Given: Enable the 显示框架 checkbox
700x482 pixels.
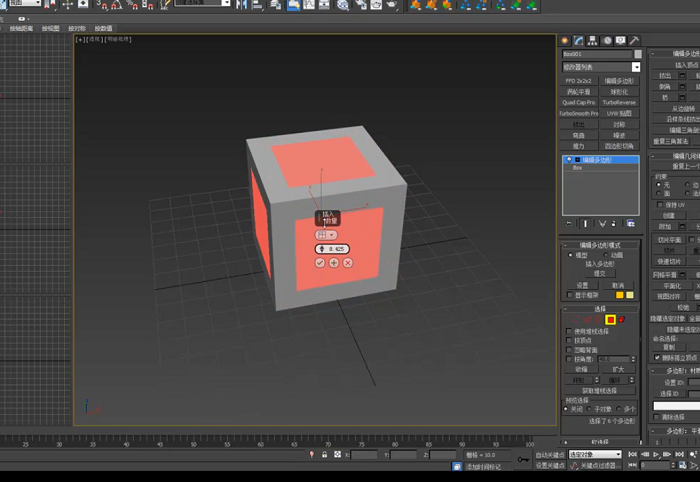Looking at the screenshot, I should [x=570, y=295].
